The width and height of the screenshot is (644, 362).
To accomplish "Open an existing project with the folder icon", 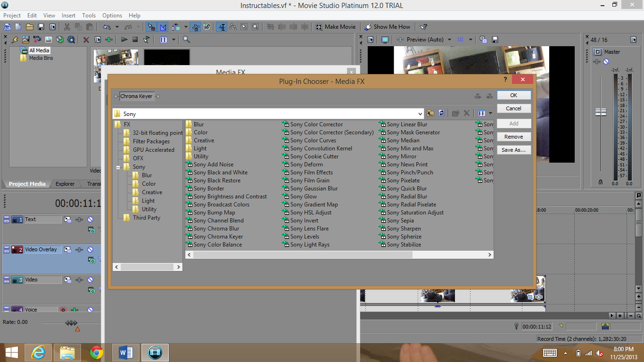I will click(x=29, y=27).
